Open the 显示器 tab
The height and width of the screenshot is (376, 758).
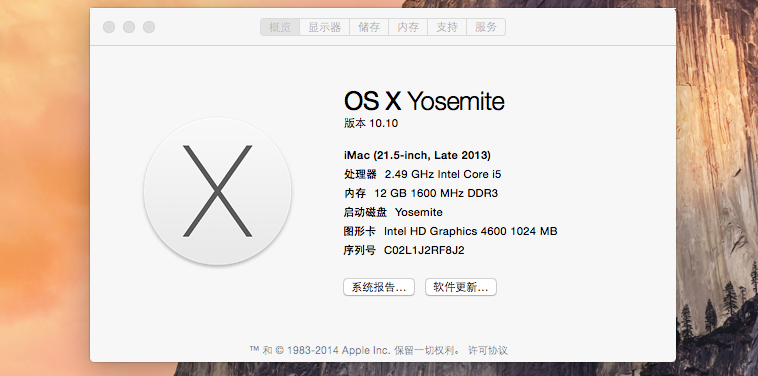pos(324,27)
